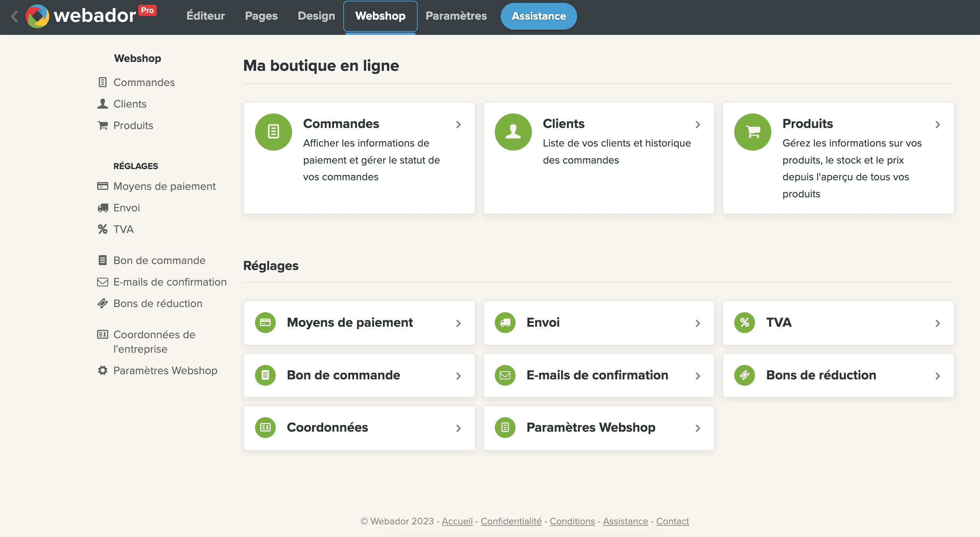
Task: Click the green Bon de commande card icon
Action: (265, 375)
